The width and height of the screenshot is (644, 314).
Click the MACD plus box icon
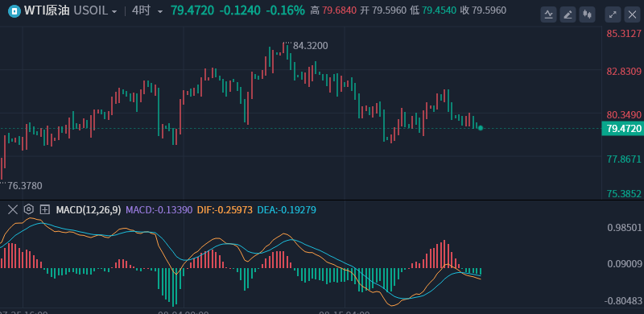point(44,209)
